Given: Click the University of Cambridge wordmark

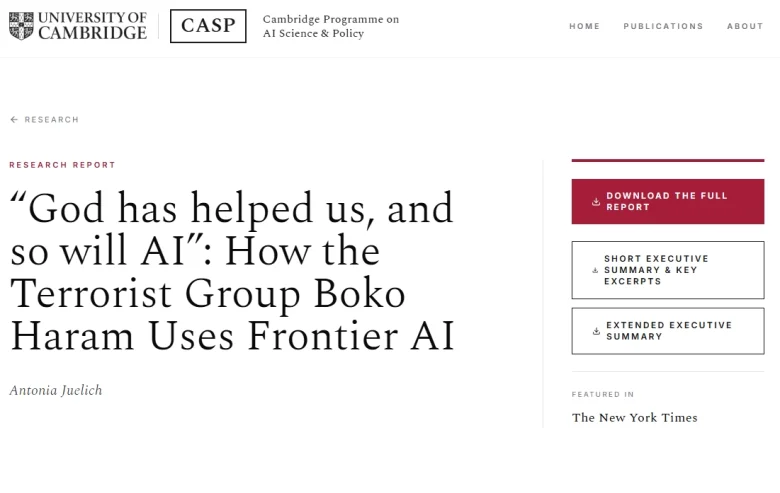Looking at the screenshot, I should click(93, 26).
